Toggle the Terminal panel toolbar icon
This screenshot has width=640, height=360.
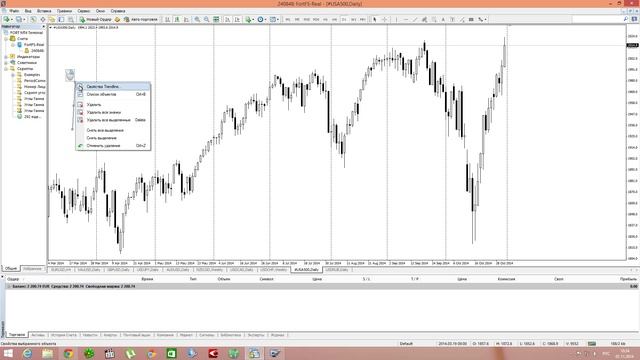pos(61,19)
